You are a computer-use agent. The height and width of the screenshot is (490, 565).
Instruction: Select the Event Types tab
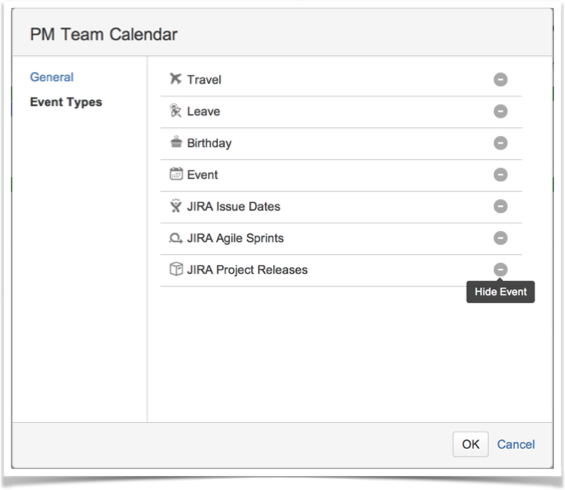[66, 102]
